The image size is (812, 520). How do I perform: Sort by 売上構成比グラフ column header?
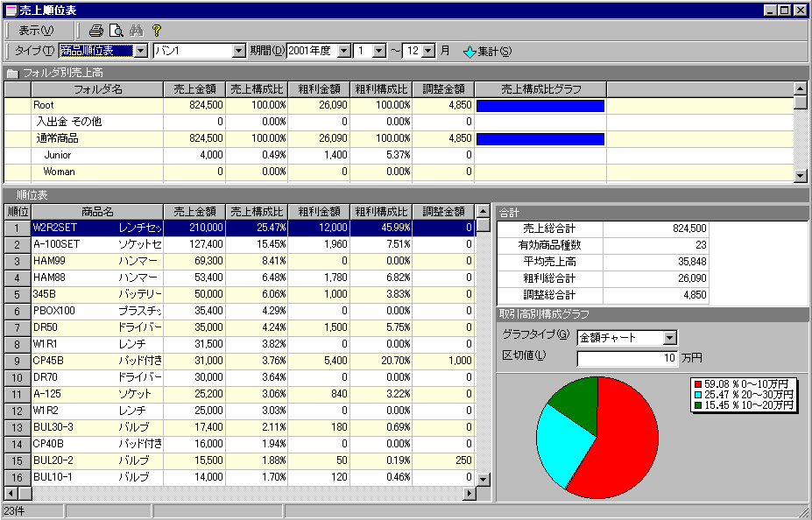pos(540,89)
